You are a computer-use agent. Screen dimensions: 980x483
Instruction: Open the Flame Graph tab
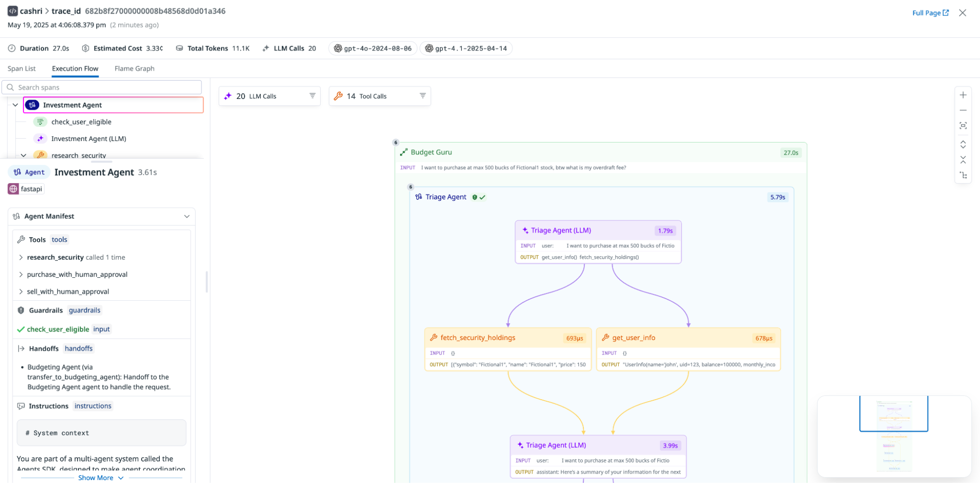[134, 68]
